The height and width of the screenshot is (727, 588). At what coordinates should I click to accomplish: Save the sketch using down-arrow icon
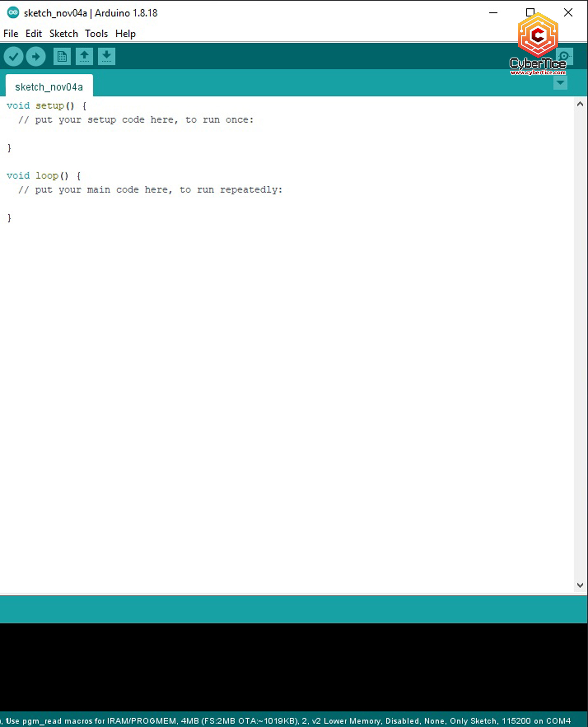pos(107,57)
